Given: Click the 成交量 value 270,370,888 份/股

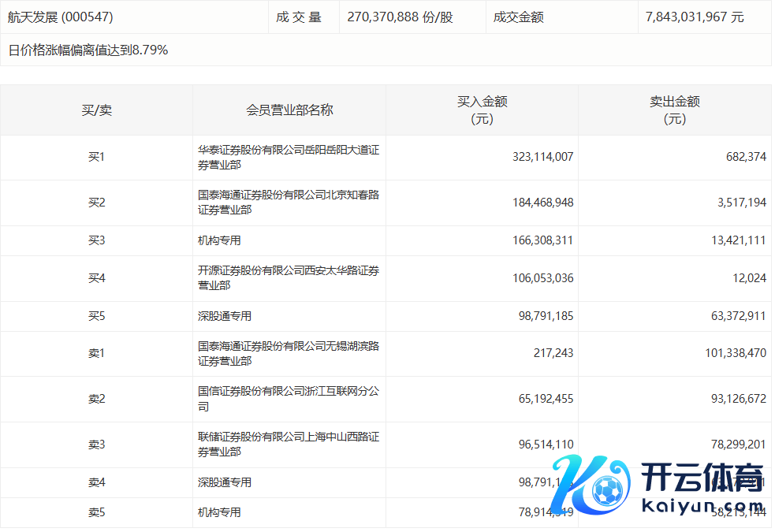Looking at the screenshot, I should pos(400,17).
